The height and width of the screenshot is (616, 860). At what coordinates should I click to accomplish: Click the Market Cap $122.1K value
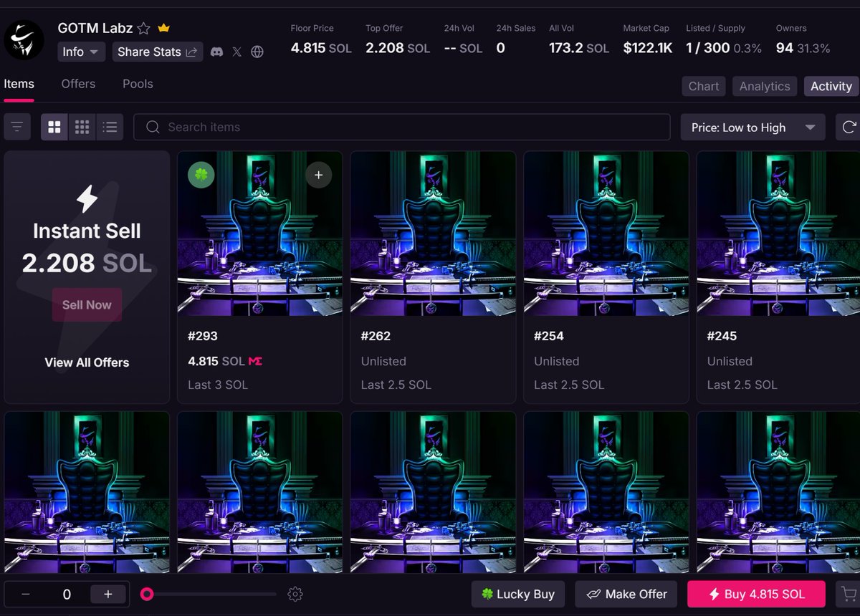click(648, 48)
